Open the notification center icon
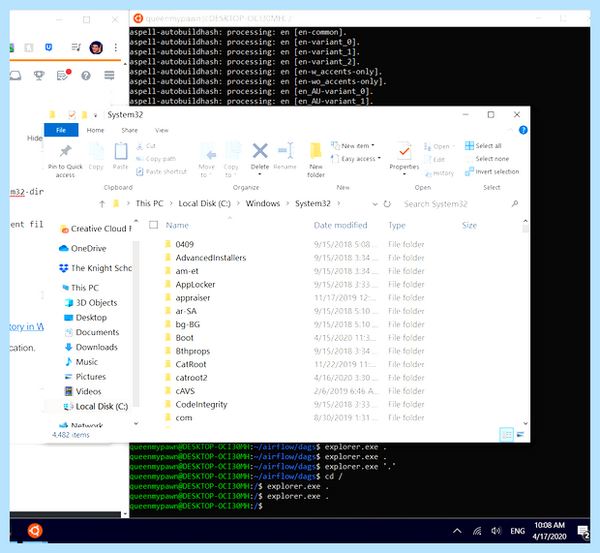The width and height of the screenshot is (600, 553). [583, 531]
